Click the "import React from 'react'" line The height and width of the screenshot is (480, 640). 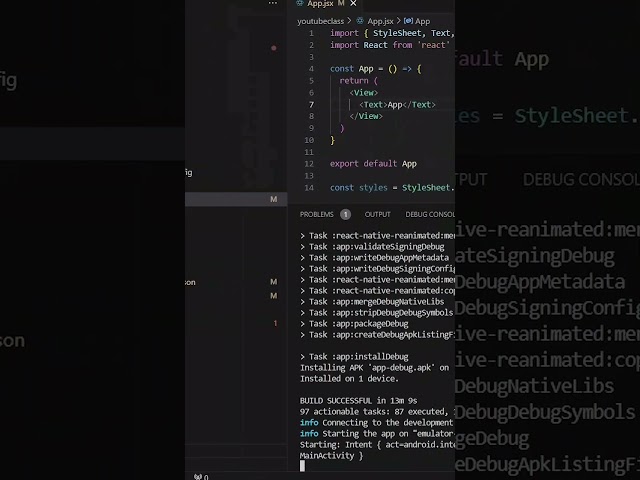(390, 45)
